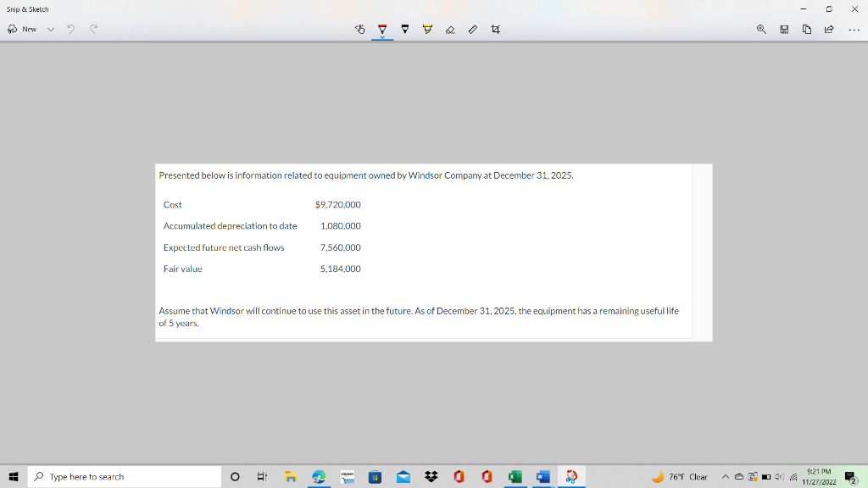Viewport: 868px width, 488px height.
Task: Click the snipped equipment problem image
Action: [x=433, y=252]
